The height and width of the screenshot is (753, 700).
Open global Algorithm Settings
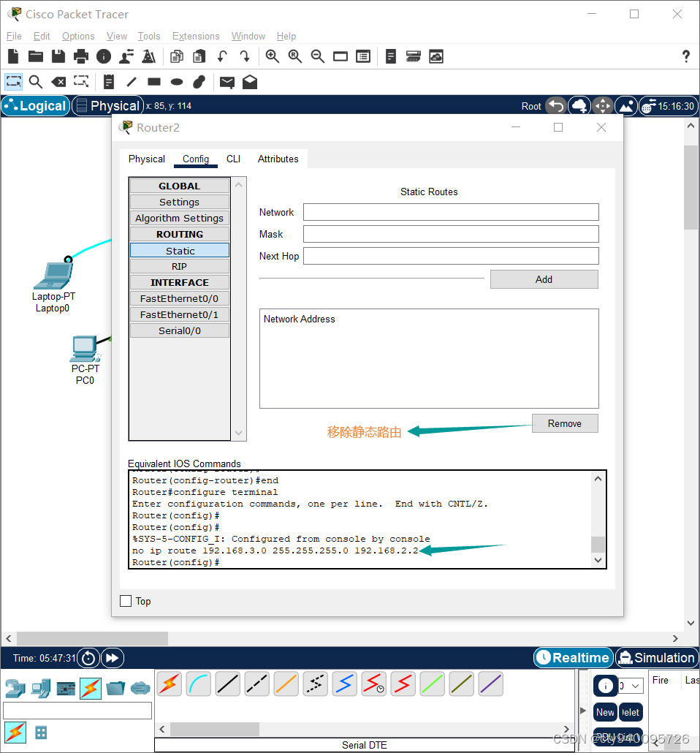click(180, 218)
